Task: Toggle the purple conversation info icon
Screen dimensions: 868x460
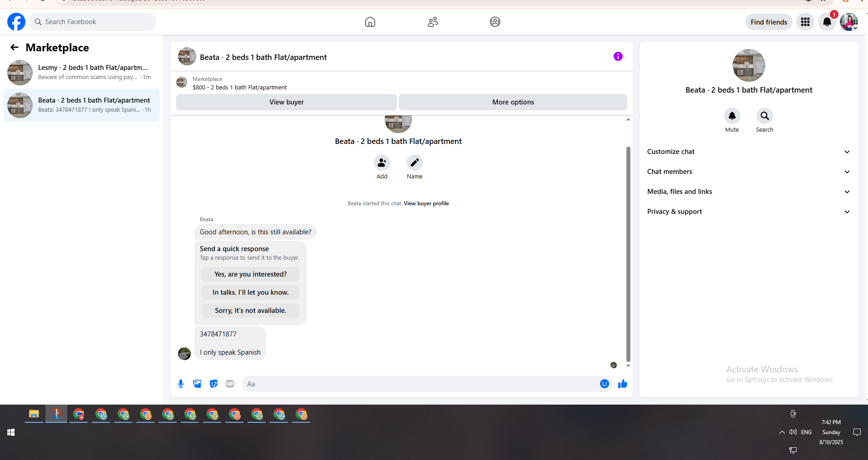Action: click(x=618, y=56)
